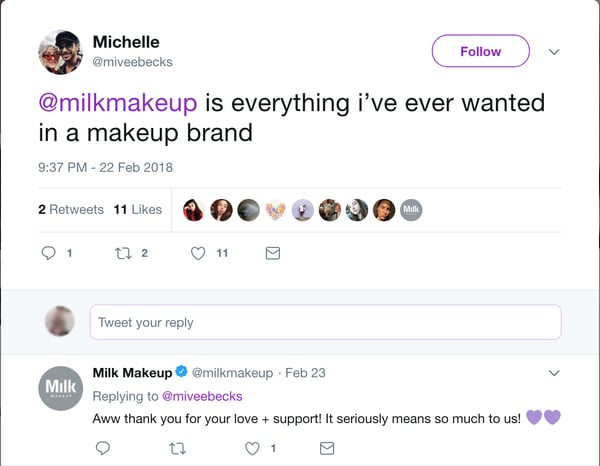The image size is (600, 466).
Task: Click envelope icon under Milk Makeup reply
Action: 325,449
